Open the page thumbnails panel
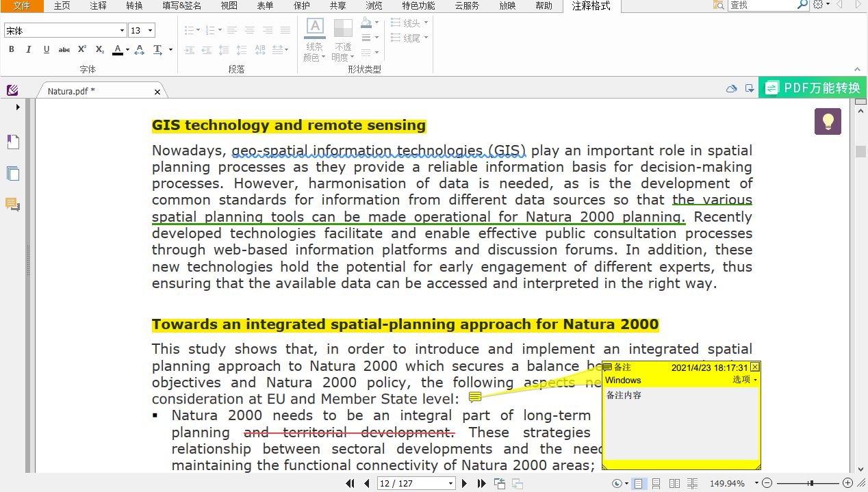Screen dimensions: 868x492 pyautogui.click(x=13, y=173)
